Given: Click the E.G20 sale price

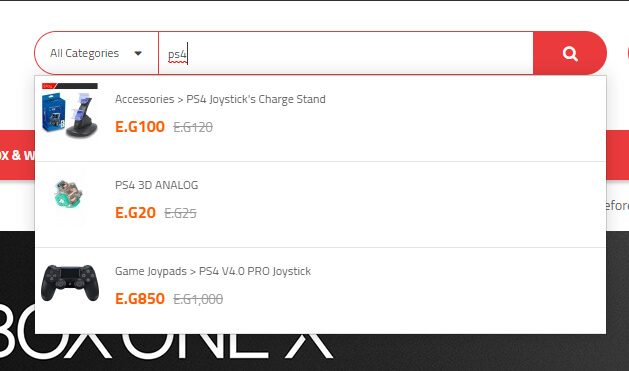Looking at the screenshot, I should point(135,213).
